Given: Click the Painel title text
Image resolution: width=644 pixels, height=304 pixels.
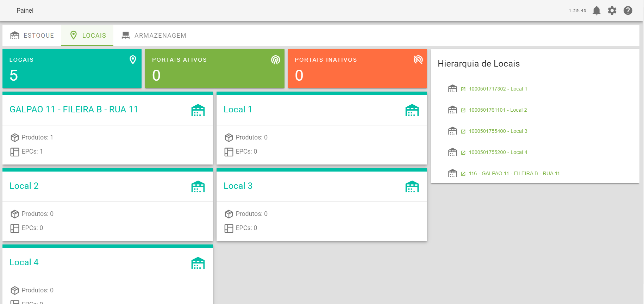Looking at the screenshot, I should tap(25, 11).
